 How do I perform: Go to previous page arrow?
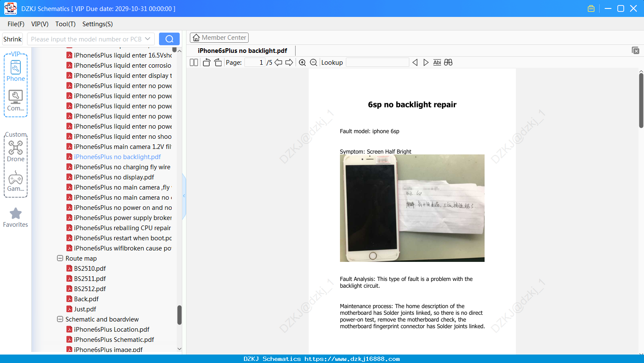click(278, 63)
